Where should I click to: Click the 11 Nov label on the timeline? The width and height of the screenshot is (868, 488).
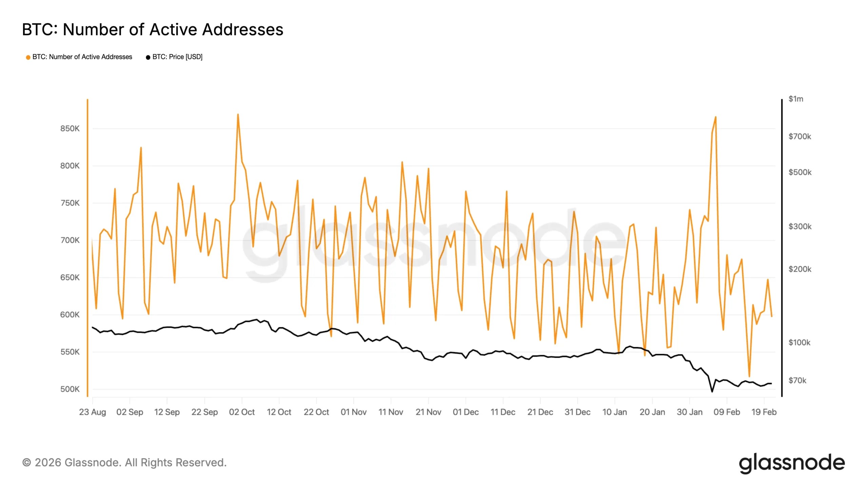pyautogui.click(x=391, y=412)
